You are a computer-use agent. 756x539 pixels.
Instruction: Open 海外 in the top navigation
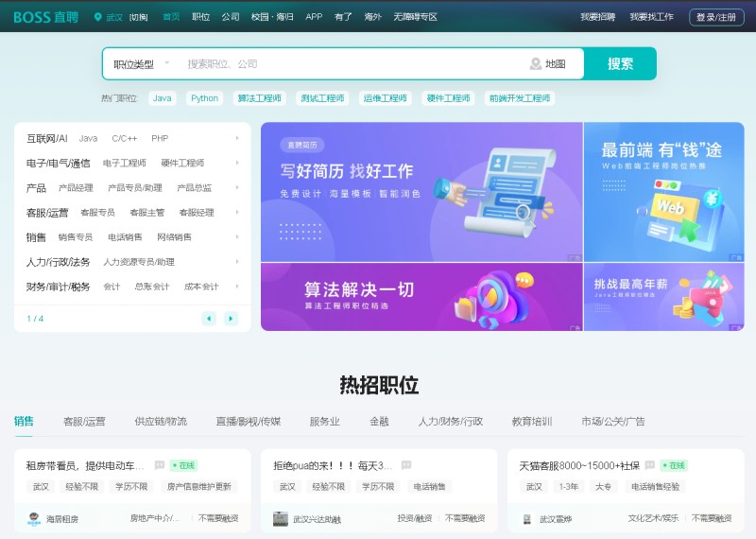372,17
